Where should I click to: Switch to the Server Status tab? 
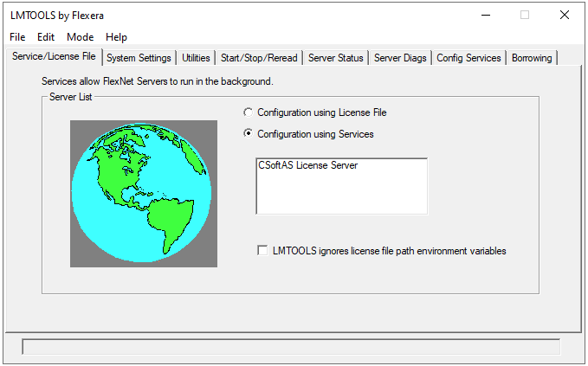coord(335,58)
